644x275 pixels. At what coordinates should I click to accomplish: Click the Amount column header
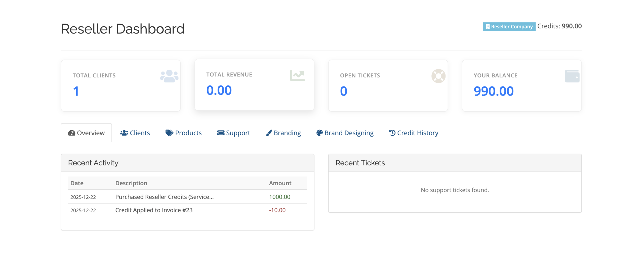280,183
